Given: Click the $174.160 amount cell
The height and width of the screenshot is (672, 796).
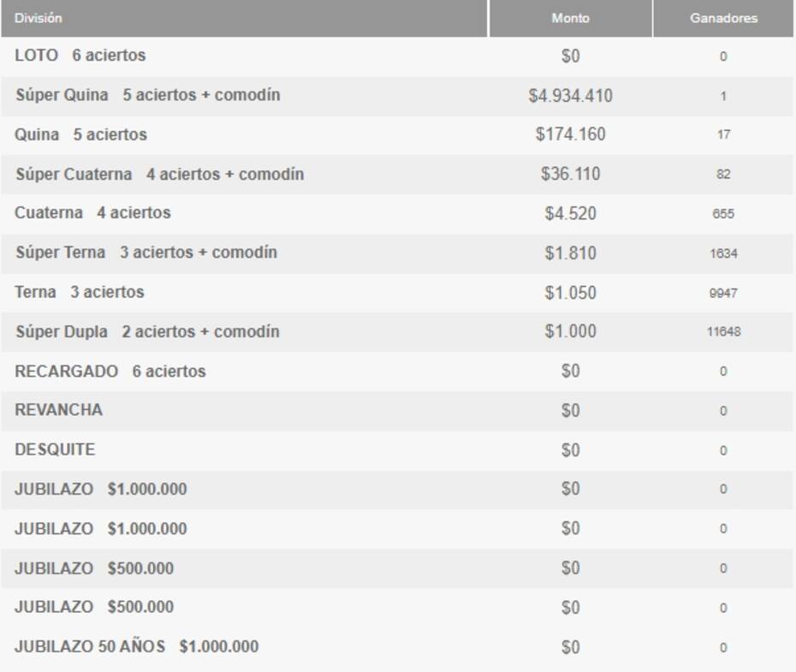Looking at the screenshot, I should click(571, 134).
